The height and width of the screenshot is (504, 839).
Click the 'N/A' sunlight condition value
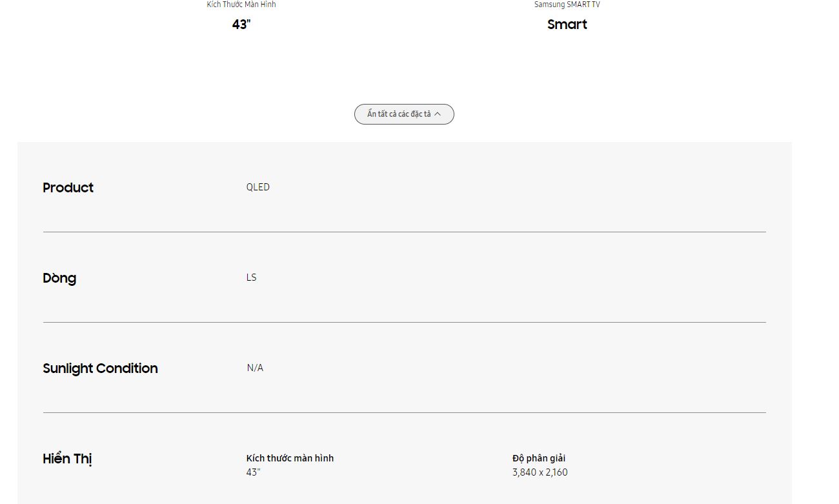tap(255, 368)
